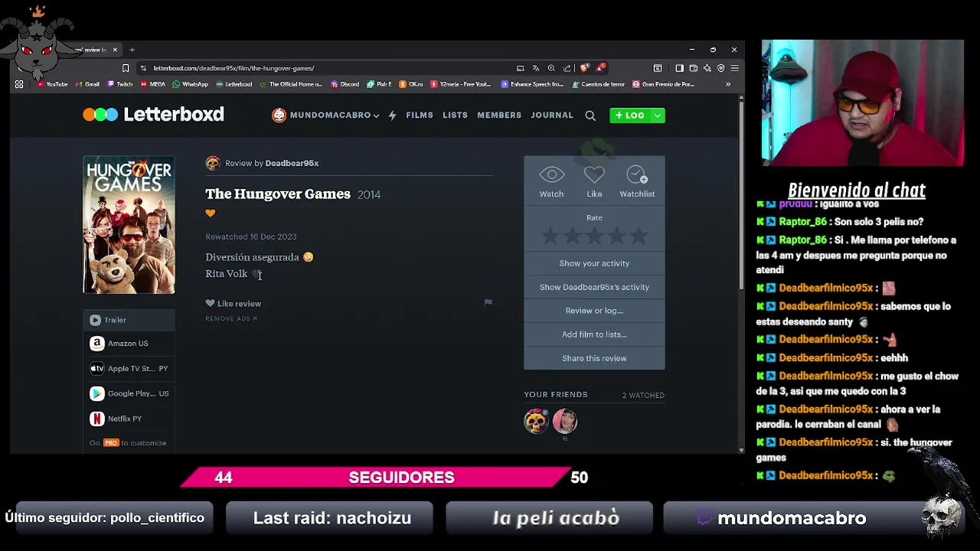Open the activity lightning bolt icon
Viewport: 980px width, 551px height.
click(x=392, y=115)
